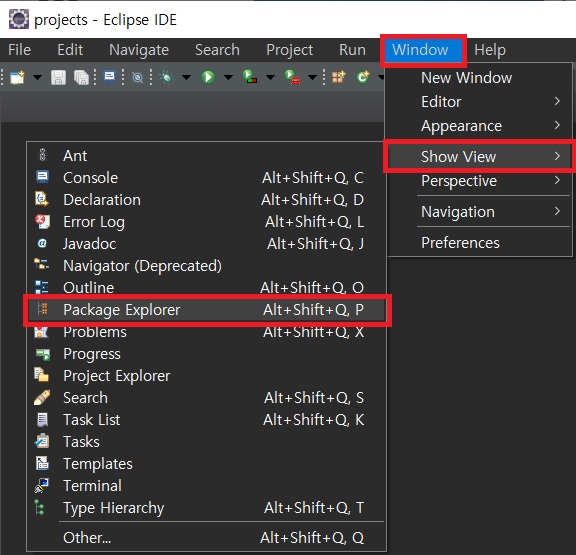
Task: Expand the Editor submenu
Action: click(x=479, y=102)
